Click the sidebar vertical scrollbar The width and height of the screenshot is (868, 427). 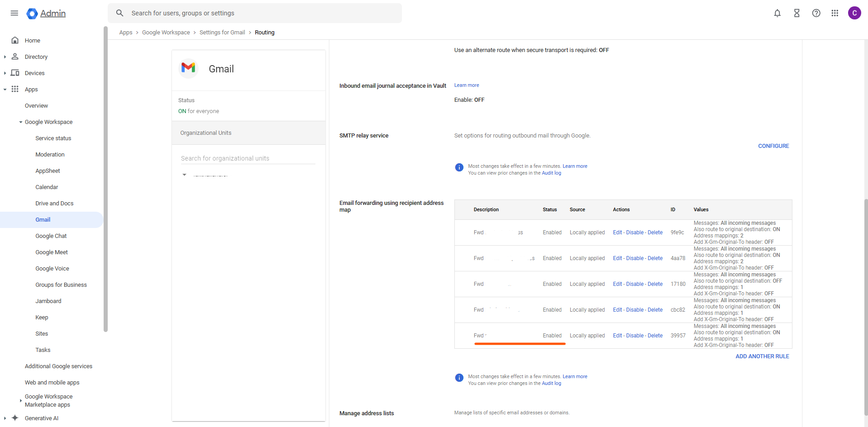tap(105, 179)
